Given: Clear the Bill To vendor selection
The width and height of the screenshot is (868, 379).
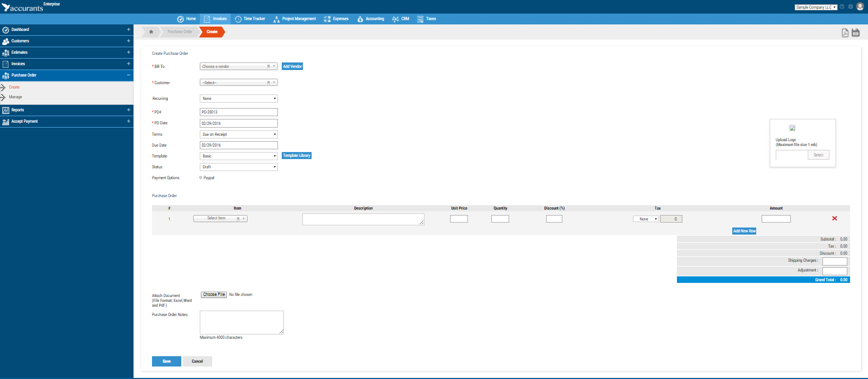Looking at the screenshot, I should [268, 66].
